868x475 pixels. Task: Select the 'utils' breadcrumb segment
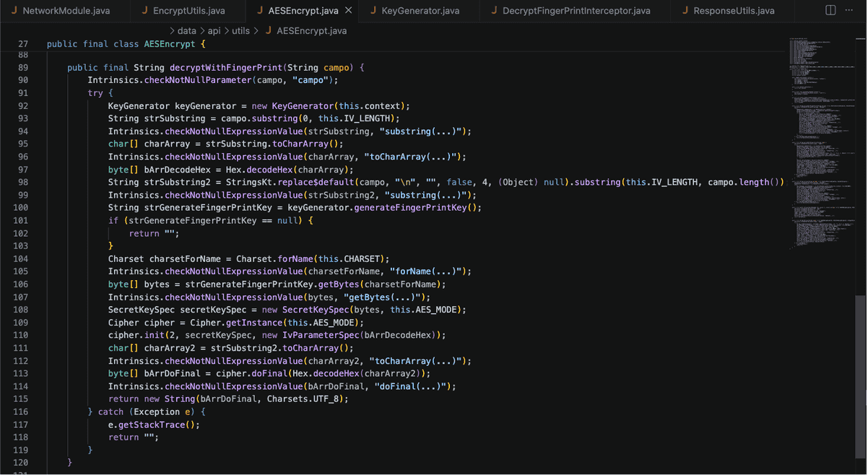pos(241,31)
